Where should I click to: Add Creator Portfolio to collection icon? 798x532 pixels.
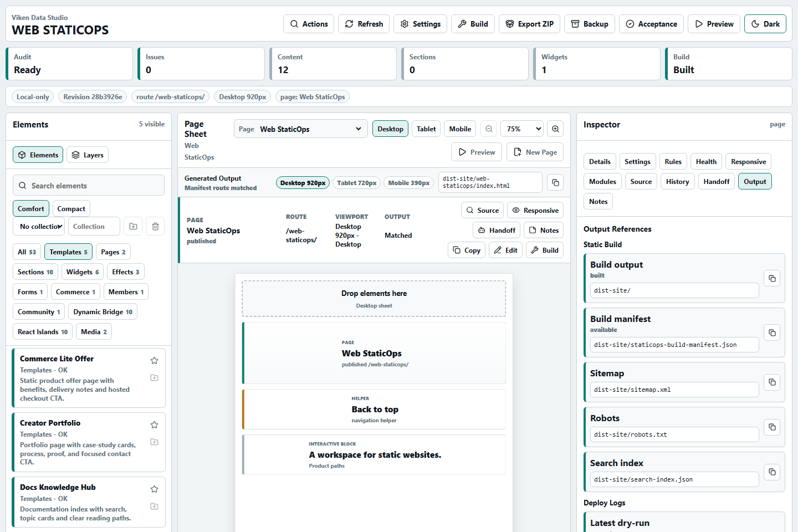point(155,442)
